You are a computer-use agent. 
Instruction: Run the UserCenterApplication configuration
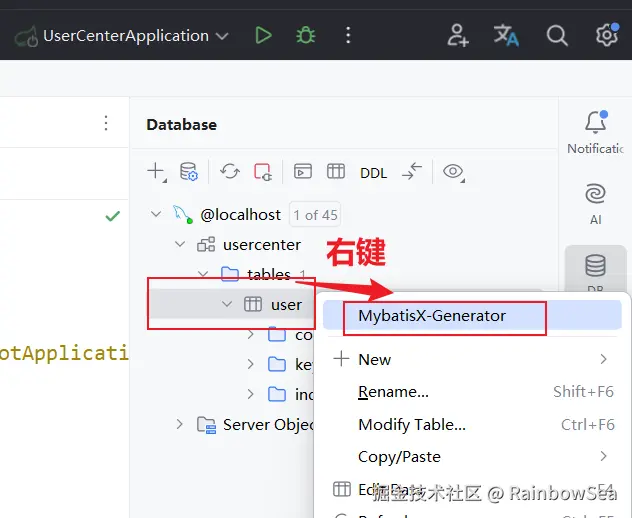[263, 36]
